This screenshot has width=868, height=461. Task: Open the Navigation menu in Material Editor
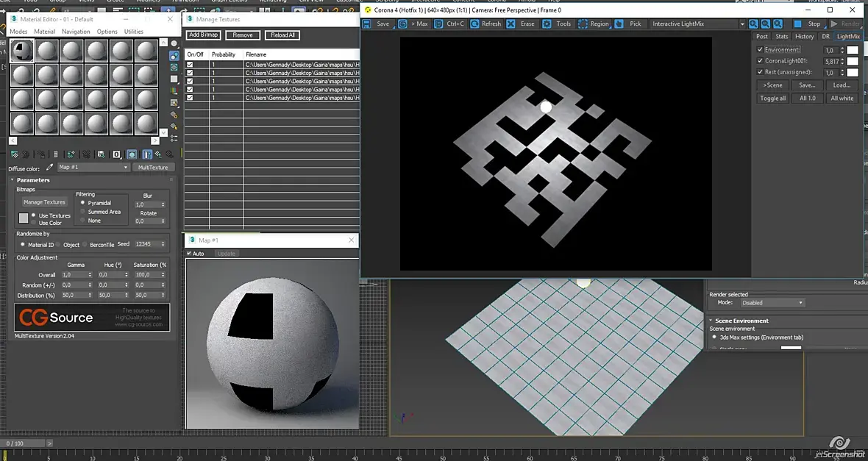coord(76,32)
